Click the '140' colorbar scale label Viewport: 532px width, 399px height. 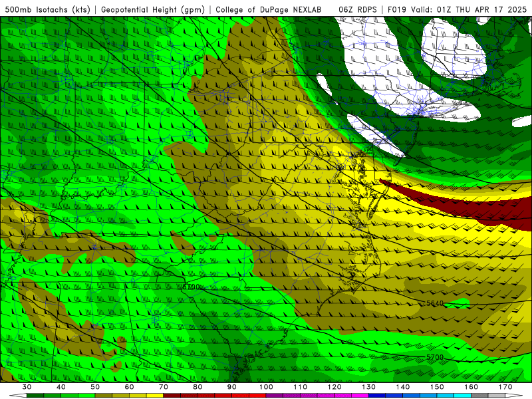tap(403, 387)
